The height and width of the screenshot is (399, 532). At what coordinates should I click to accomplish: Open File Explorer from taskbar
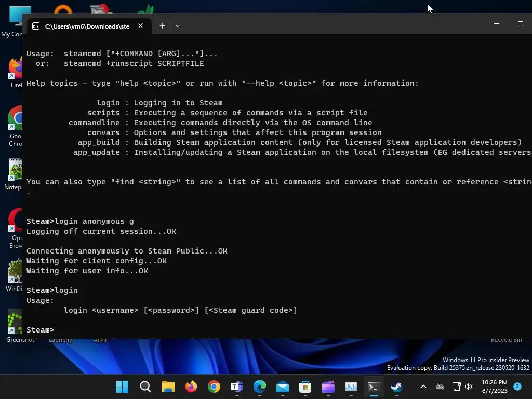(x=168, y=387)
